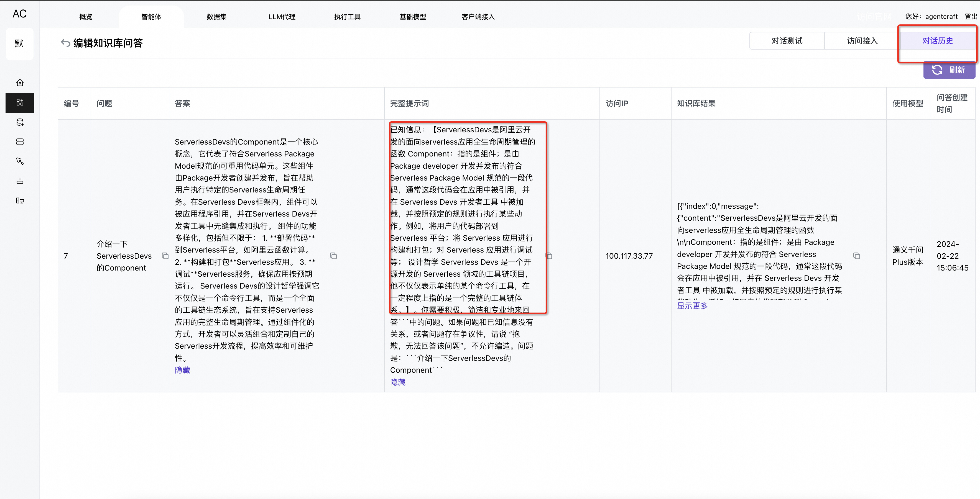The height and width of the screenshot is (499, 980).
Task: Click the 登出 logout link
Action: [971, 16]
